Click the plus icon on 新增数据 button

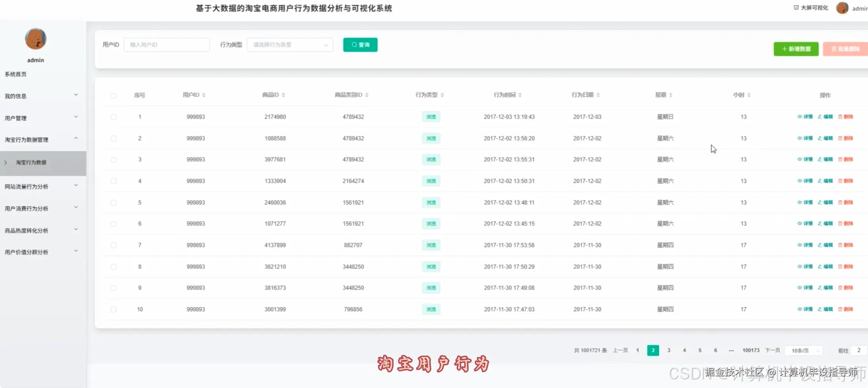point(785,49)
